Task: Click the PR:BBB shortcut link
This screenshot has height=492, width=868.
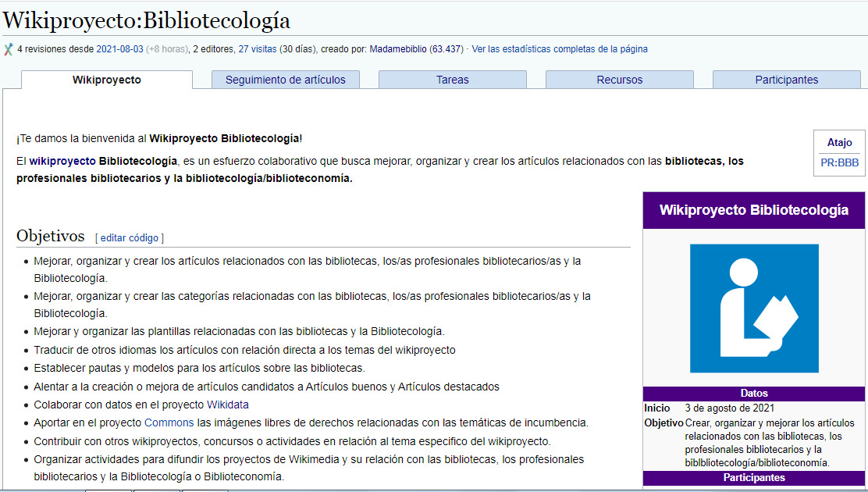Action: (839, 162)
